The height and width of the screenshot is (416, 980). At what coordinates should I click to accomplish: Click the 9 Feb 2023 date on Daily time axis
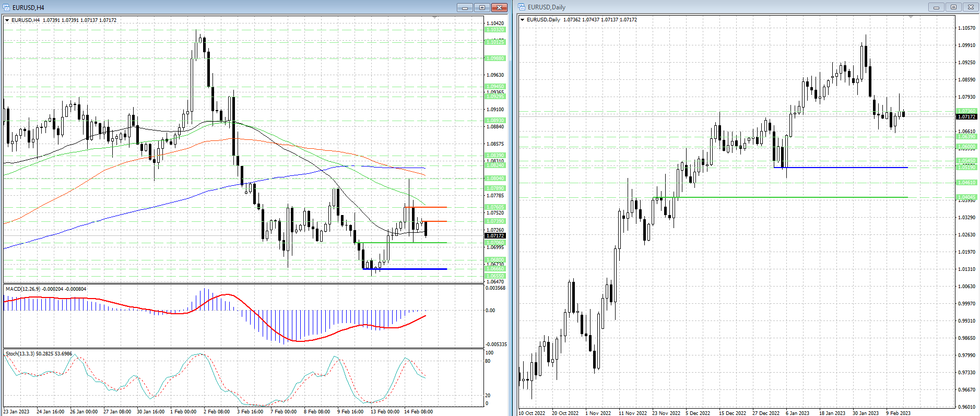pos(898,413)
